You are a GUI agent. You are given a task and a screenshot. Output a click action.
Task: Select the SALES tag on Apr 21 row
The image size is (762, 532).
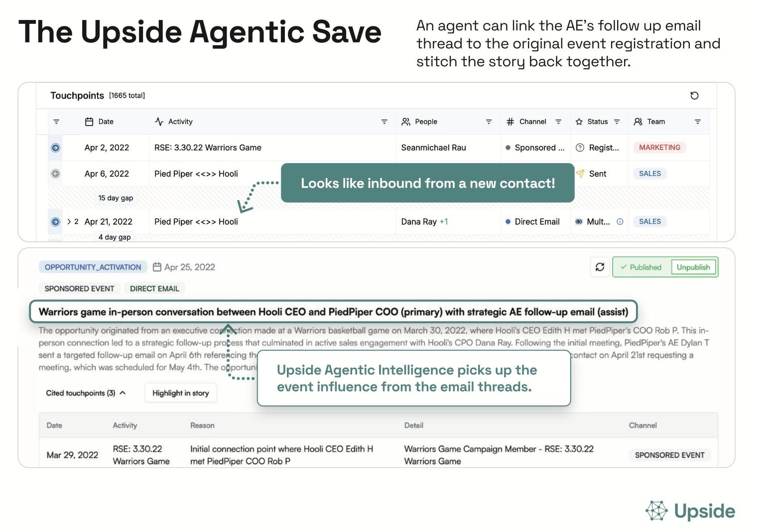650,222
